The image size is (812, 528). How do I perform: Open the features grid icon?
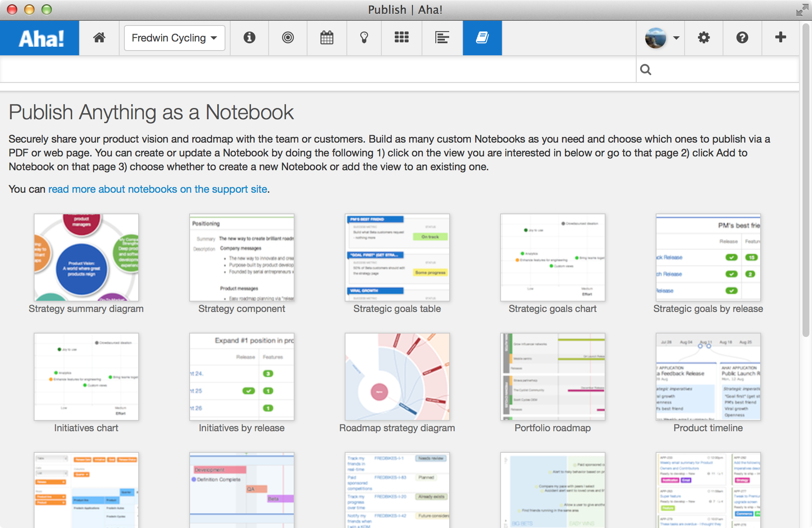401,38
